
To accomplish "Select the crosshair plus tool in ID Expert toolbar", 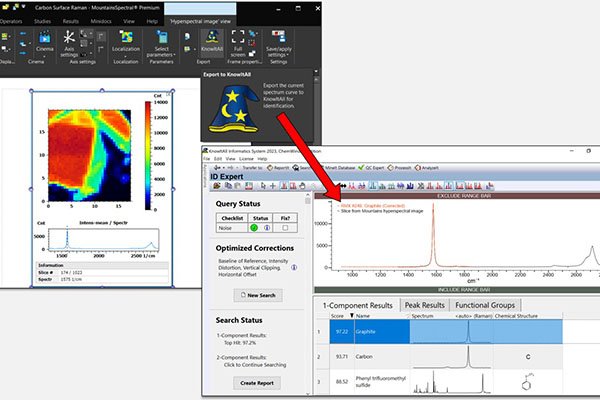I will pyautogui.click(x=273, y=186).
